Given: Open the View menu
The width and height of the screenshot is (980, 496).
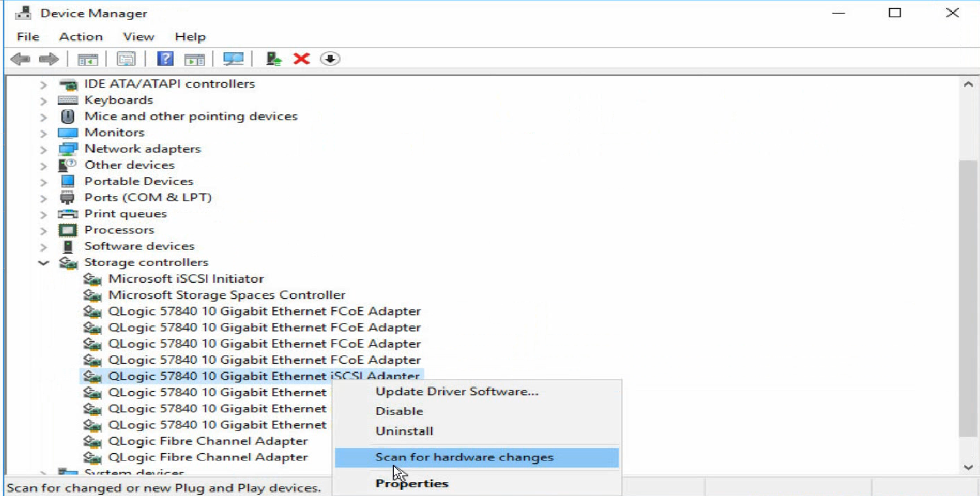Looking at the screenshot, I should point(138,37).
